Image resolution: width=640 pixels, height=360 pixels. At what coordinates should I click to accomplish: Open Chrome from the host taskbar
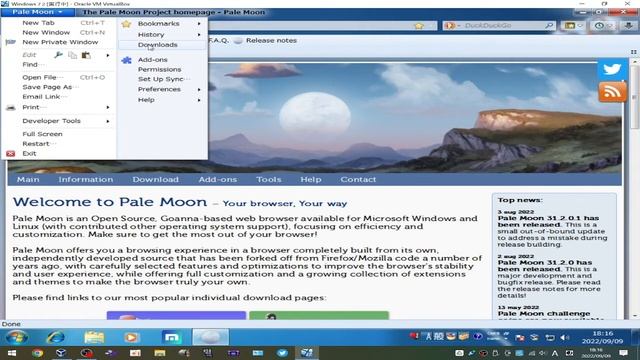point(37,353)
